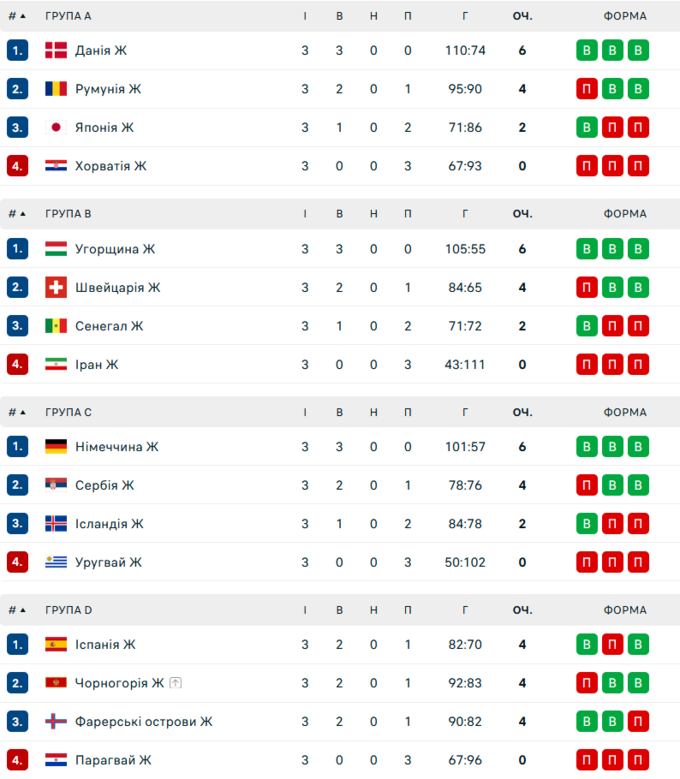Click Данія Ж first green form badge
This screenshot has height=779, width=680.
click(x=587, y=51)
